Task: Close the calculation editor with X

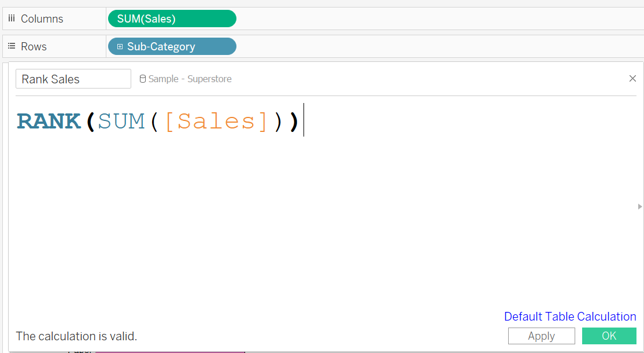Action: click(x=632, y=79)
